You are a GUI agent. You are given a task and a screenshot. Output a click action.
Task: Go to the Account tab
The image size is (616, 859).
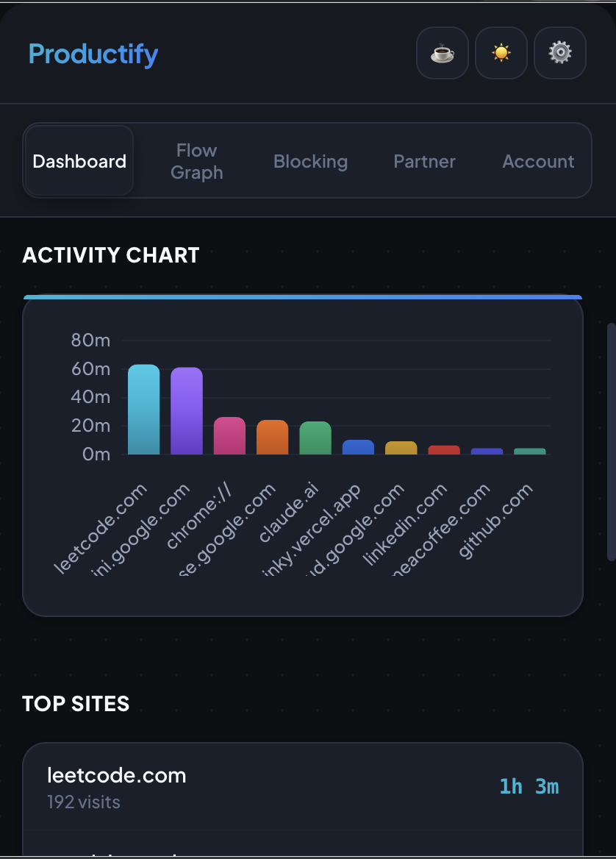pyautogui.click(x=538, y=161)
